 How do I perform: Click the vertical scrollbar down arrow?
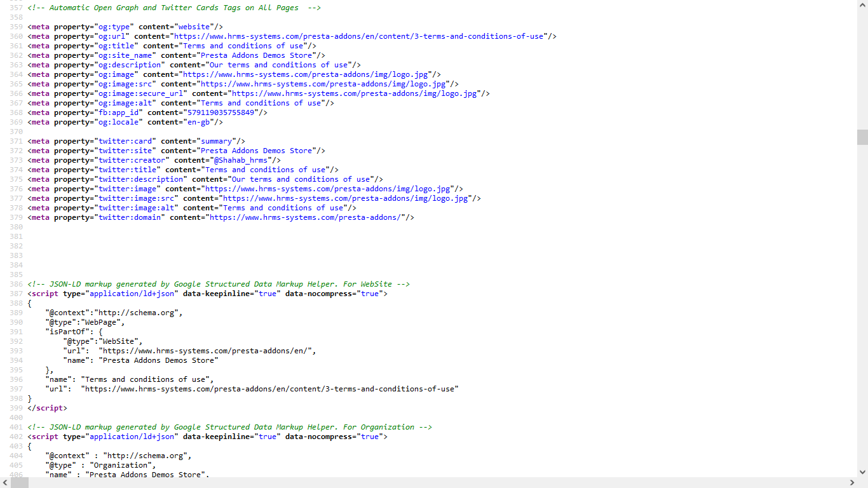862,472
